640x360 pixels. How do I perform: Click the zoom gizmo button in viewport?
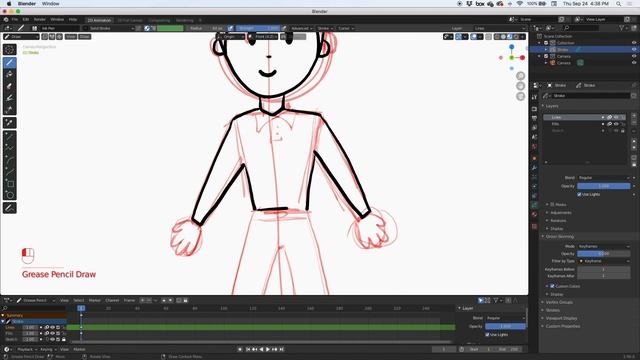tap(520, 76)
